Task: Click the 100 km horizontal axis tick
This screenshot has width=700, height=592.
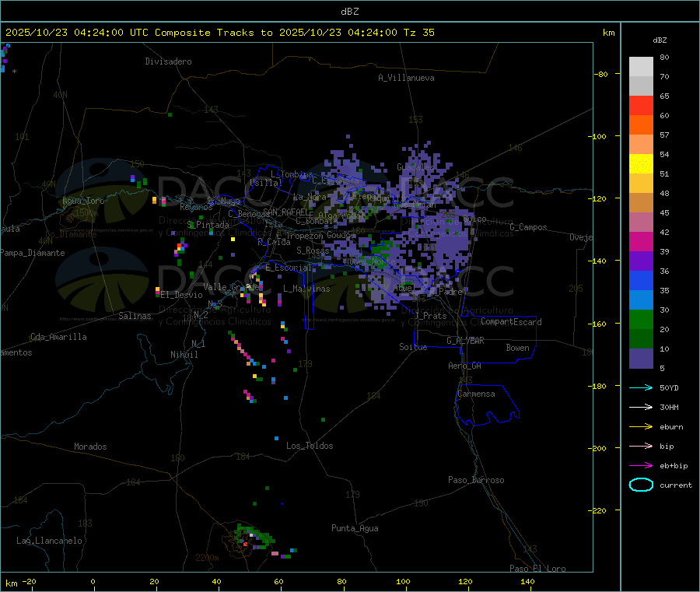Action: click(x=403, y=581)
